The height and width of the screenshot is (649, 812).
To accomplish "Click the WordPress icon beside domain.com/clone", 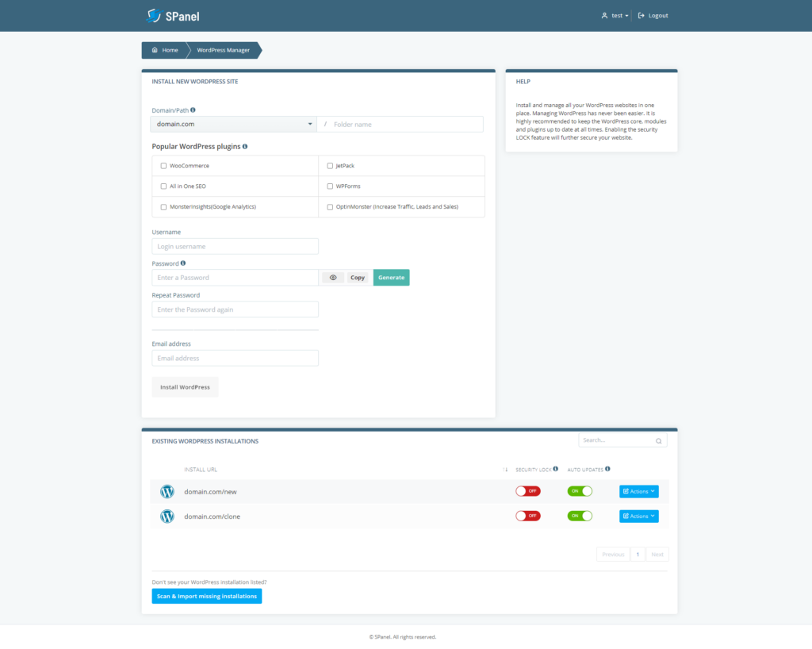I will click(167, 516).
